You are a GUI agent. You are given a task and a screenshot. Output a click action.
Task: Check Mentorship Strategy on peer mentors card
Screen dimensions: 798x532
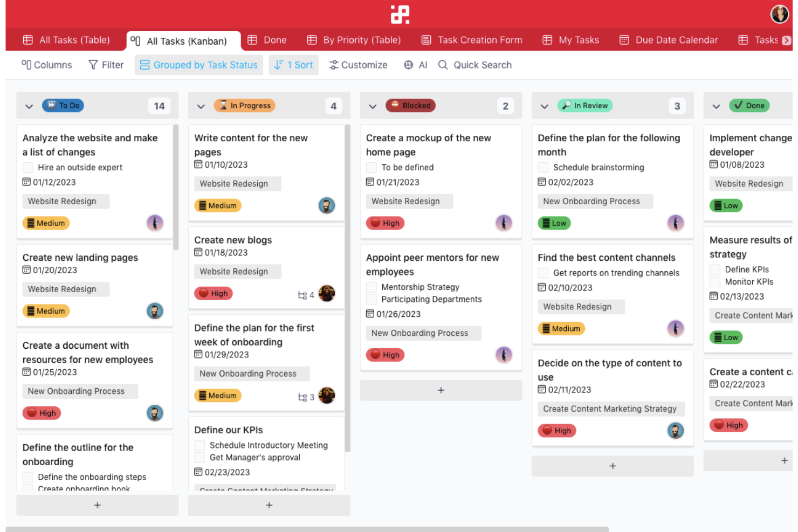[371, 287]
